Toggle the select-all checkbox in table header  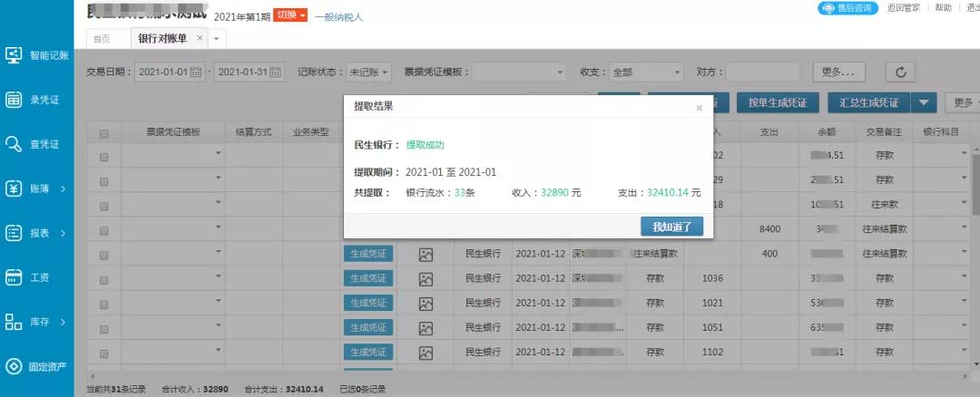click(x=104, y=133)
